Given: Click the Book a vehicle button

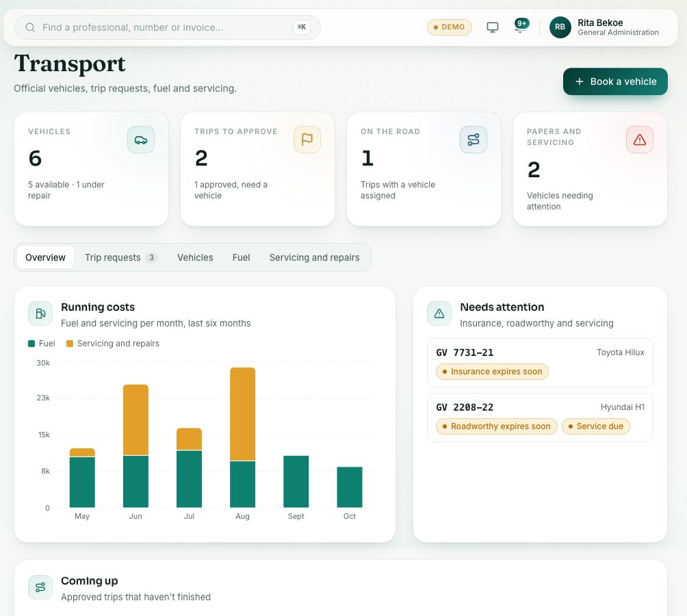Looking at the screenshot, I should pos(615,81).
